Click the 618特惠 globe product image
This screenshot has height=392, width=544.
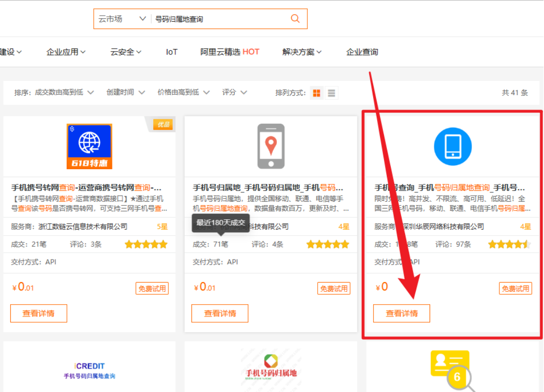89,146
